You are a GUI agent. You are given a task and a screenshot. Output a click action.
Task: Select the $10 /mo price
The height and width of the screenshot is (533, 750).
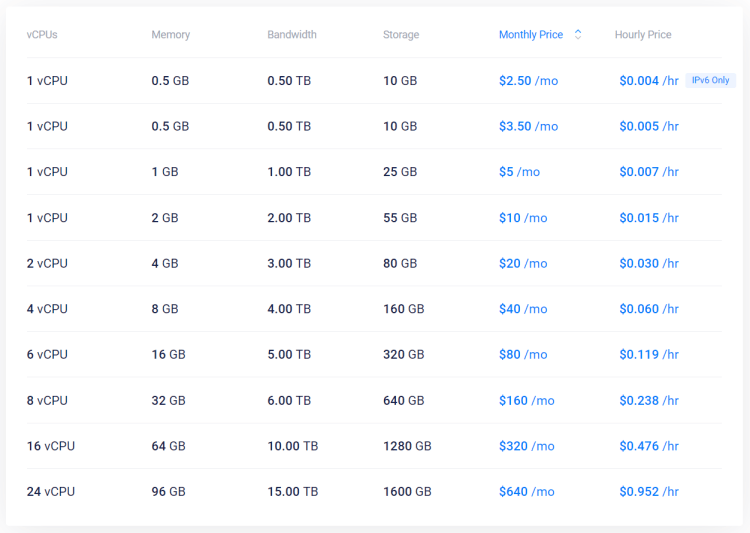pyautogui.click(x=523, y=218)
